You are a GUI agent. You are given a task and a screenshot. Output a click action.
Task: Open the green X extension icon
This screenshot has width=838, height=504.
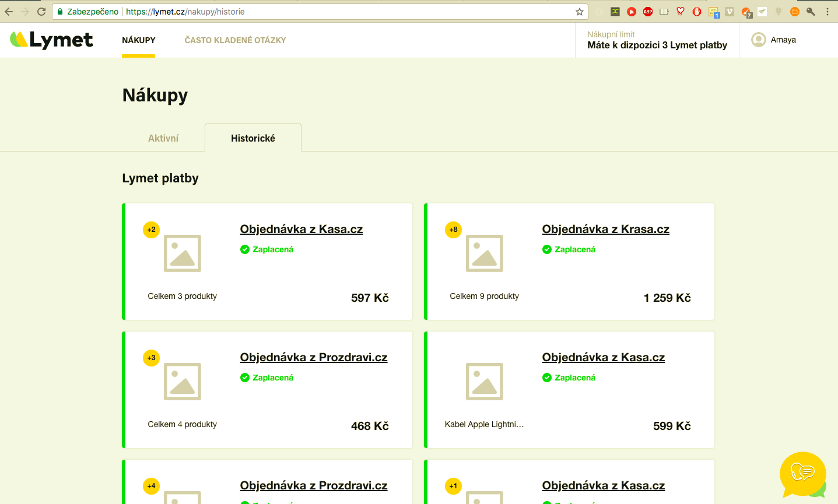tap(615, 12)
